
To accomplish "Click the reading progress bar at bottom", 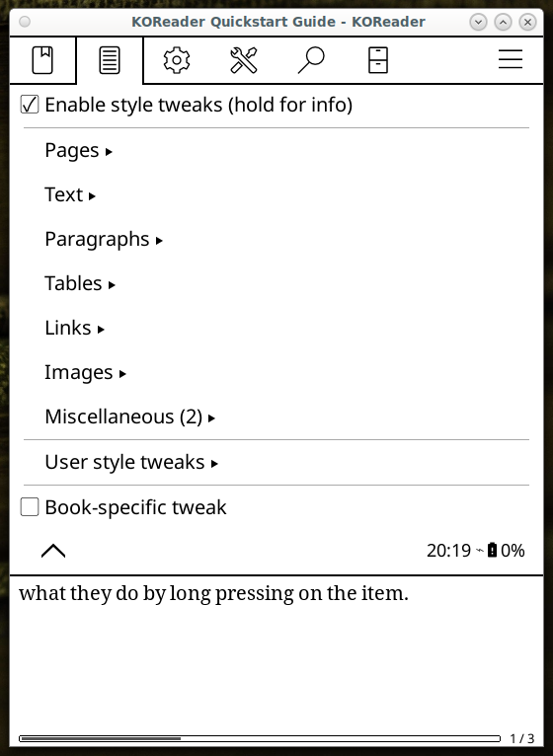I will [260, 738].
